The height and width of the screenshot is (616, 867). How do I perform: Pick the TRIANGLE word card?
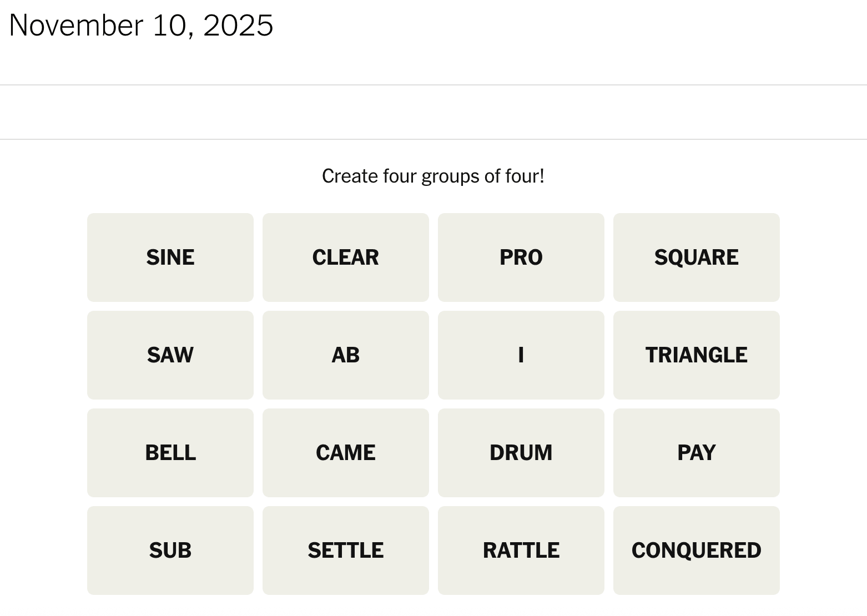(x=696, y=355)
